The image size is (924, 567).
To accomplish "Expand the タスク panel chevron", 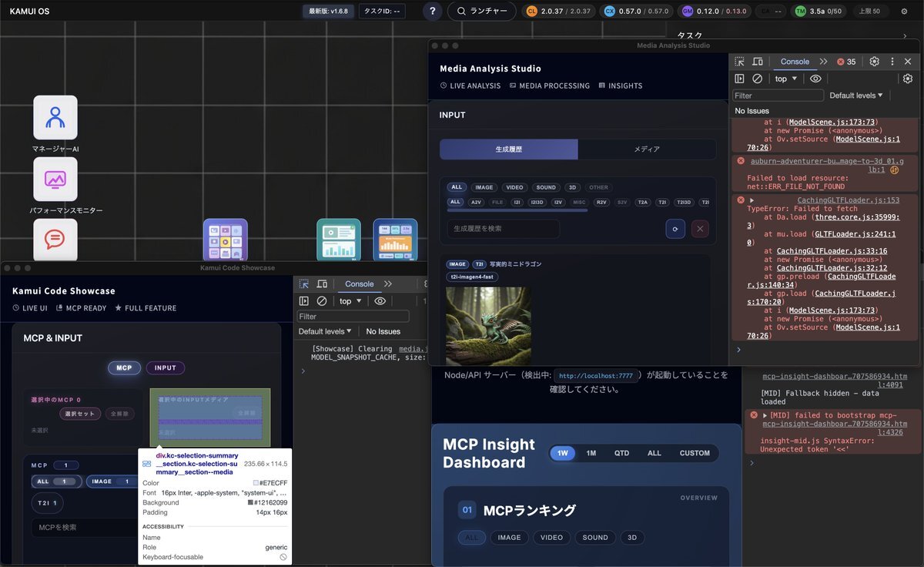I will pos(904,35).
